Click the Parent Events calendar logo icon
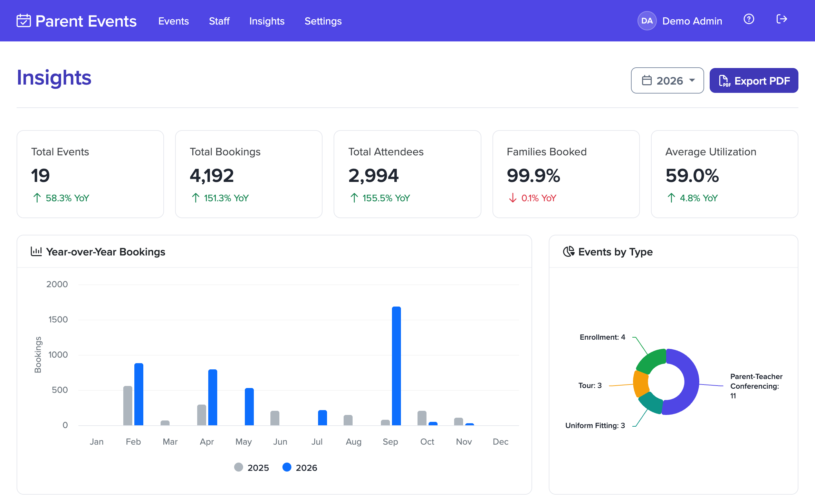 [x=23, y=21]
